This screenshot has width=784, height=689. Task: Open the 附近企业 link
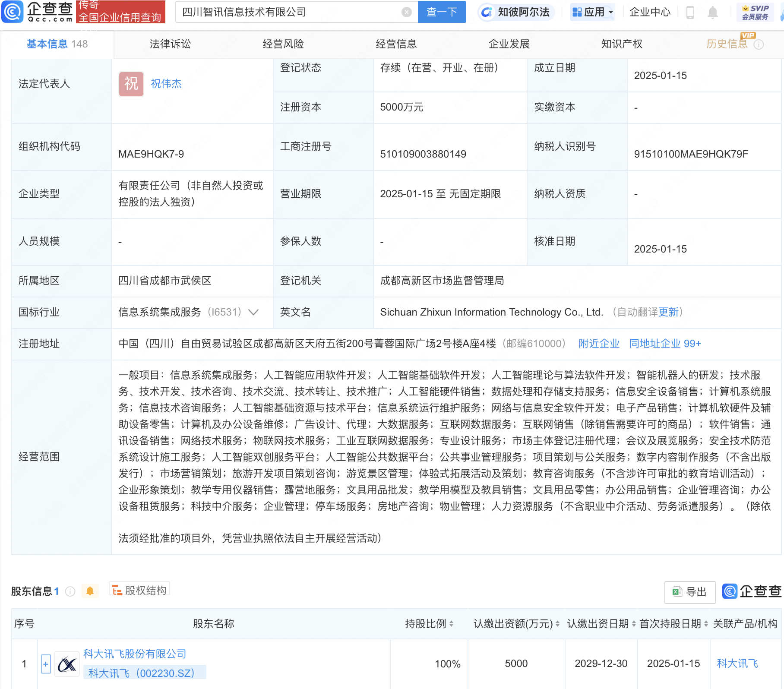coord(598,344)
